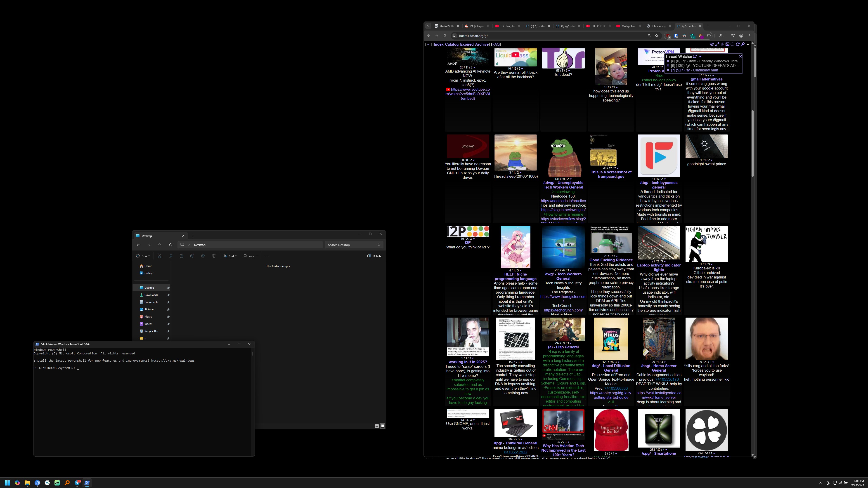This screenshot has width=868, height=488.
Task: Reload the 4chan page in Chrome
Action: point(445,36)
